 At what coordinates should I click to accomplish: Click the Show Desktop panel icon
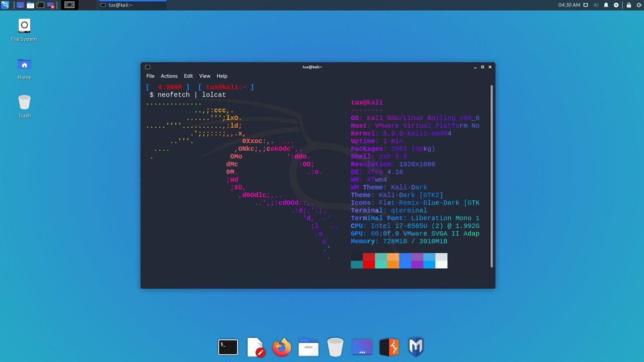20,5
